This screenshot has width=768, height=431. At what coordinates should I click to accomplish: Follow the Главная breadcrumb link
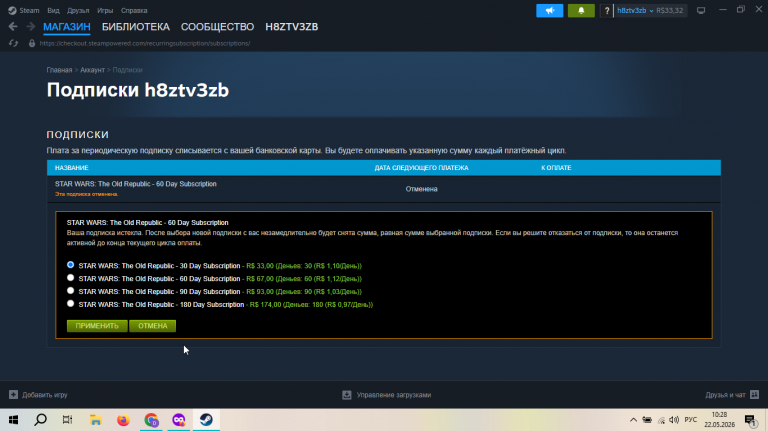tap(59, 70)
